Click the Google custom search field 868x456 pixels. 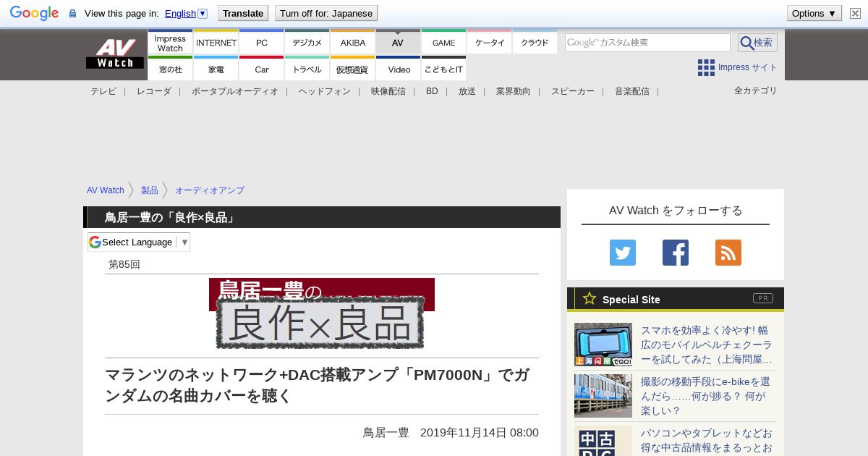click(647, 43)
